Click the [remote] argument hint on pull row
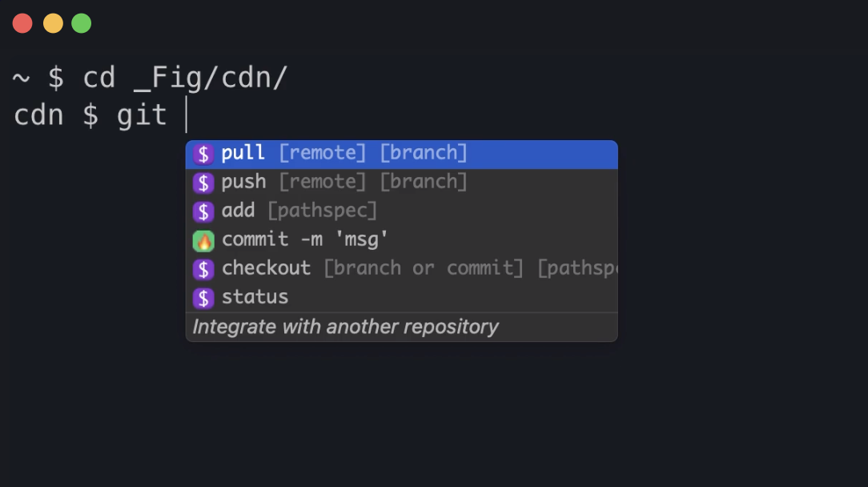This screenshot has height=487, width=868. (x=323, y=154)
